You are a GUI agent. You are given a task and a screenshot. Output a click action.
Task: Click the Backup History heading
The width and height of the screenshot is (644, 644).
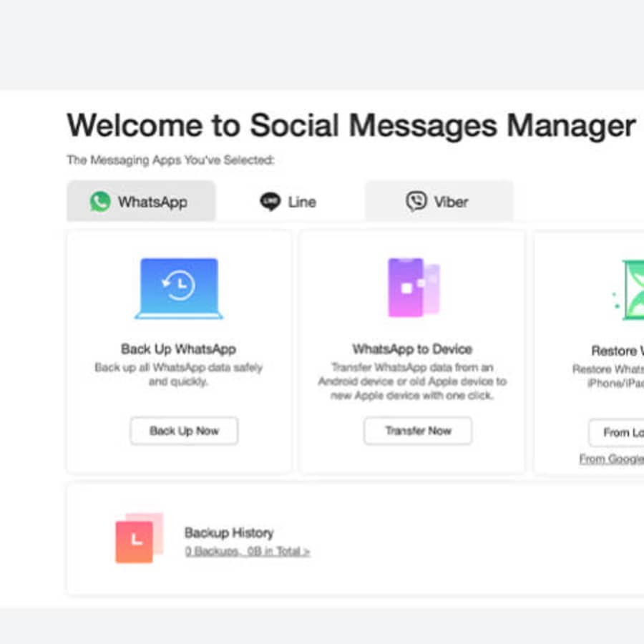point(229,533)
